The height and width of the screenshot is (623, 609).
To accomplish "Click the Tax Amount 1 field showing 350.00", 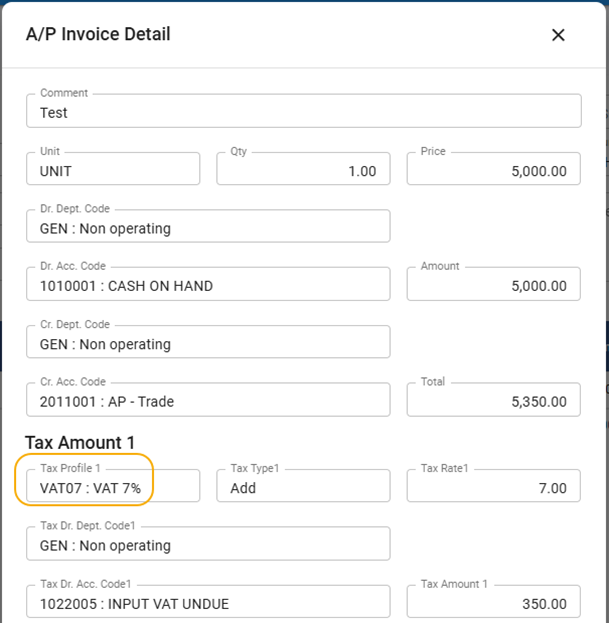I will click(x=493, y=603).
